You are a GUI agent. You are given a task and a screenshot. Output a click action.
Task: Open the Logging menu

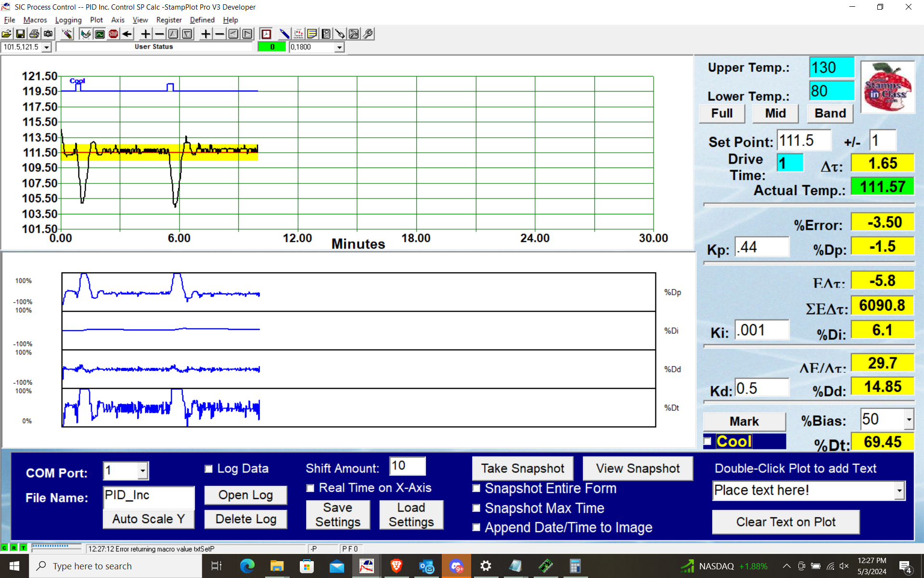pos(68,20)
